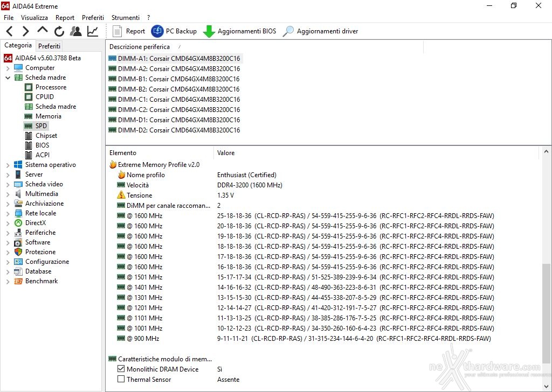Image resolution: width=552 pixels, height=392 pixels.
Task: Collapse the Scheda madre tree node
Action: 8,78
